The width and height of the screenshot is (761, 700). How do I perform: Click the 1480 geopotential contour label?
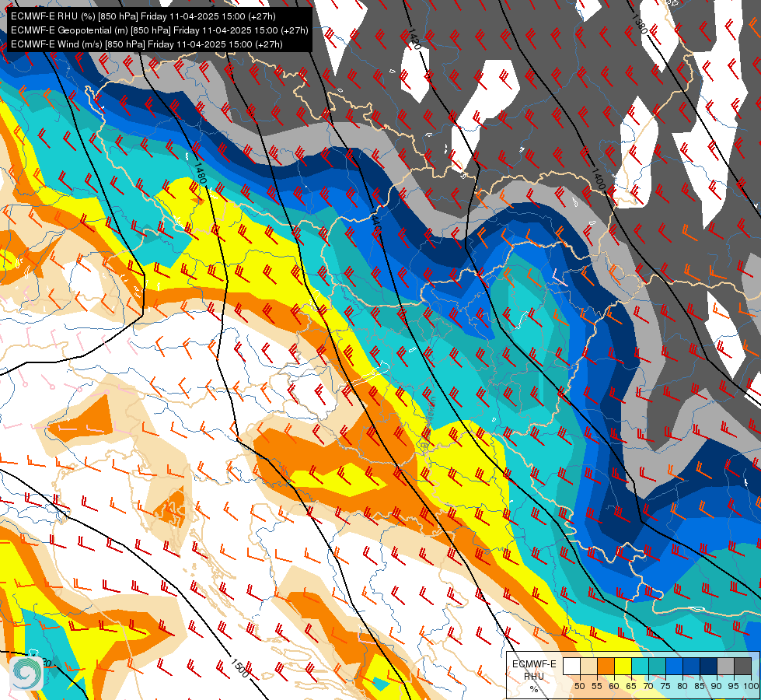200,173
